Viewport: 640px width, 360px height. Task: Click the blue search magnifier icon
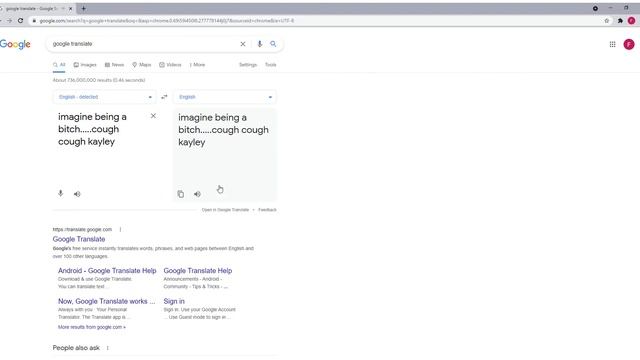tap(273, 44)
